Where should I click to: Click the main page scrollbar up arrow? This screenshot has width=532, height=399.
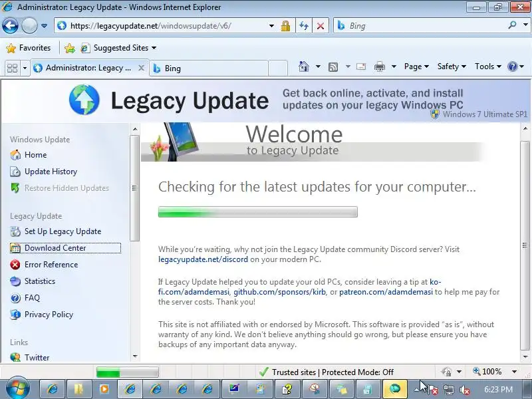pos(525,128)
